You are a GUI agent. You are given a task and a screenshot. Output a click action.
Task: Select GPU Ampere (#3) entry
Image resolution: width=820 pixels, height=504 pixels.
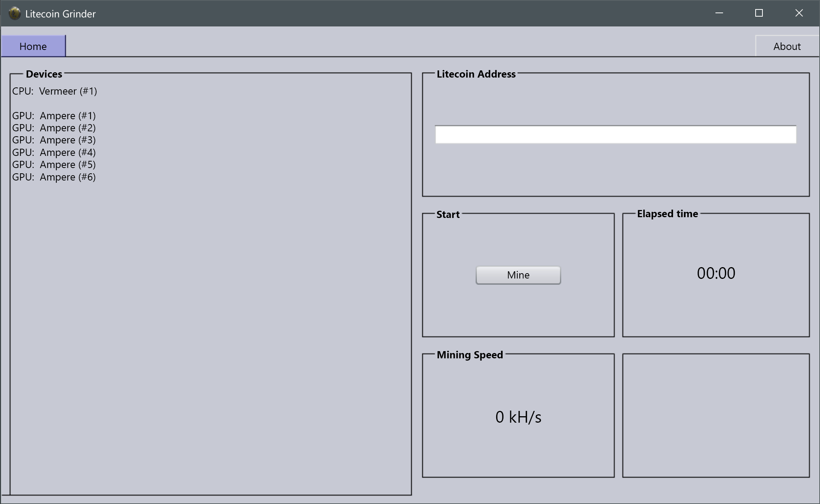click(x=54, y=140)
